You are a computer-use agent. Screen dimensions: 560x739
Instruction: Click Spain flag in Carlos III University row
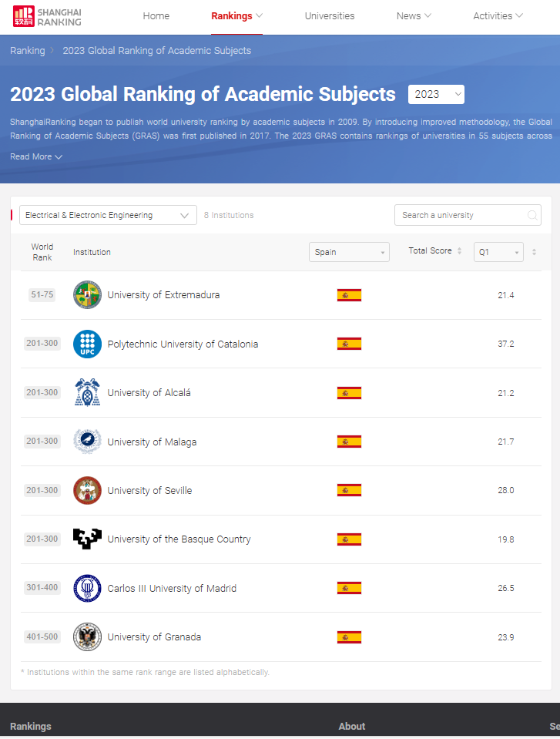[x=349, y=588]
